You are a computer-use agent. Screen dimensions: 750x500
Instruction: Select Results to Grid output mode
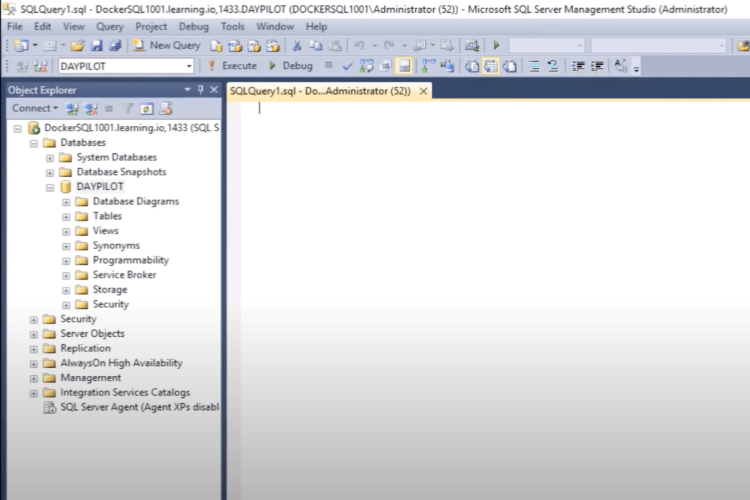click(491, 66)
